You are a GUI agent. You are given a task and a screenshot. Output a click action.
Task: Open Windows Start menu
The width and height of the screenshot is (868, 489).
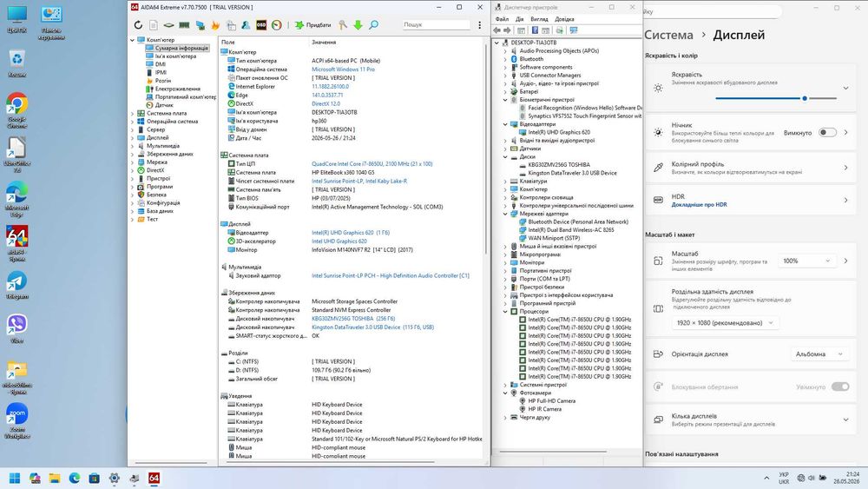(x=15, y=478)
